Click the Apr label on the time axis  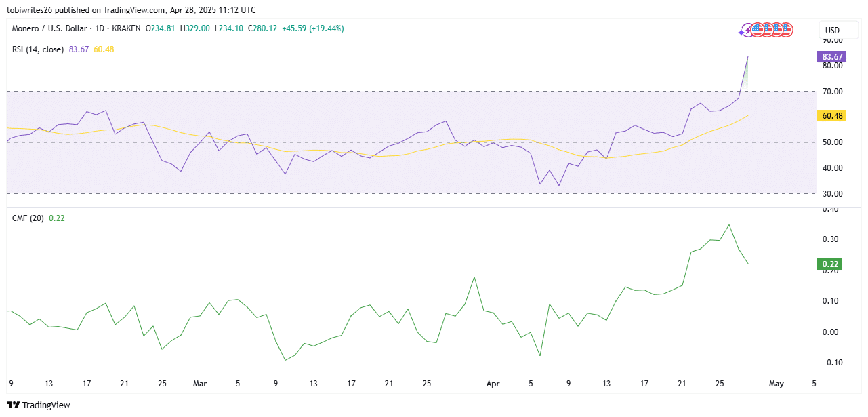493,384
